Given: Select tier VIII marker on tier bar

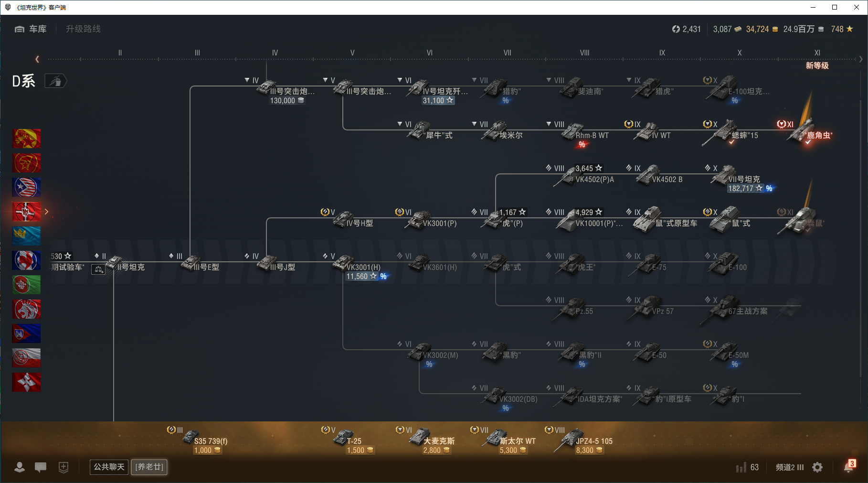Looking at the screenshot, I should click(x=584, y=53).
